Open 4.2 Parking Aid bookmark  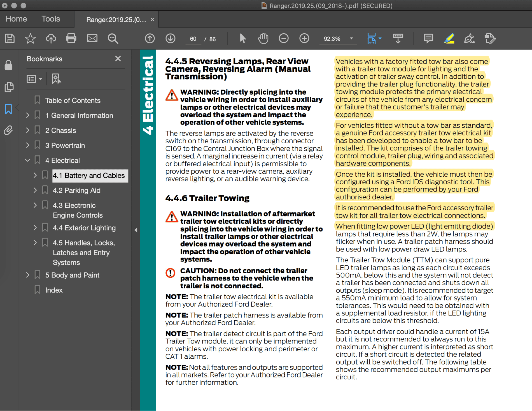(x=76, y=190)
